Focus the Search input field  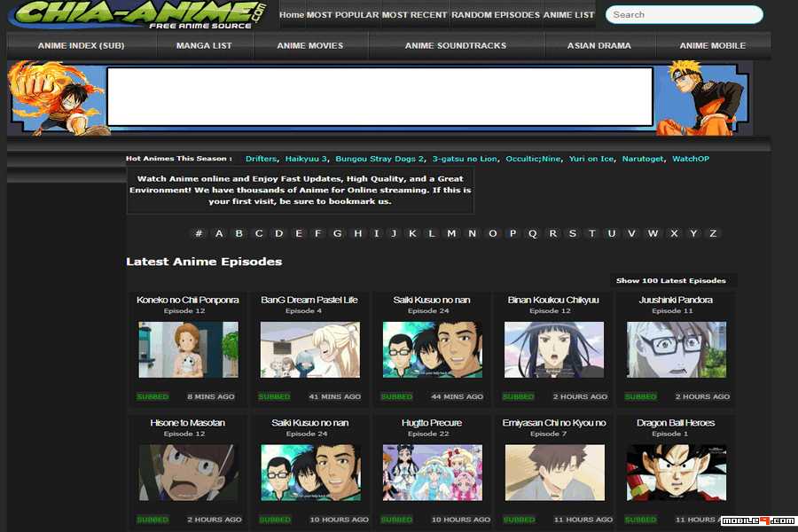(x=685, y=15)
